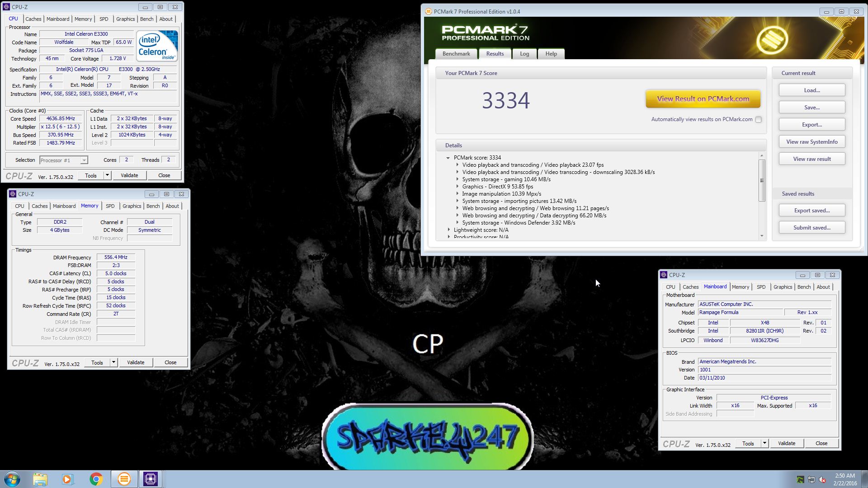This screenshot has height=488, width=868.
Task: Click Core Speed value 4636.85 MHz
Action: [x=61, y=119]
